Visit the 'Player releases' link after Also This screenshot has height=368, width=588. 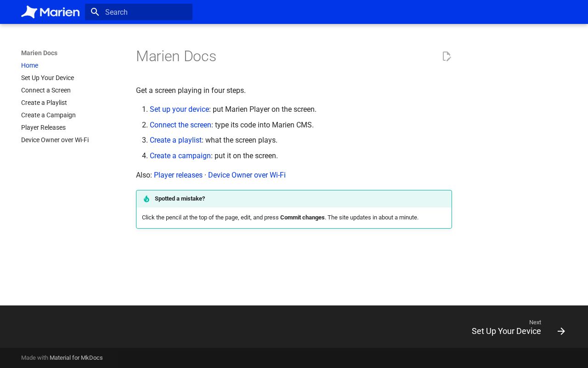178,175
